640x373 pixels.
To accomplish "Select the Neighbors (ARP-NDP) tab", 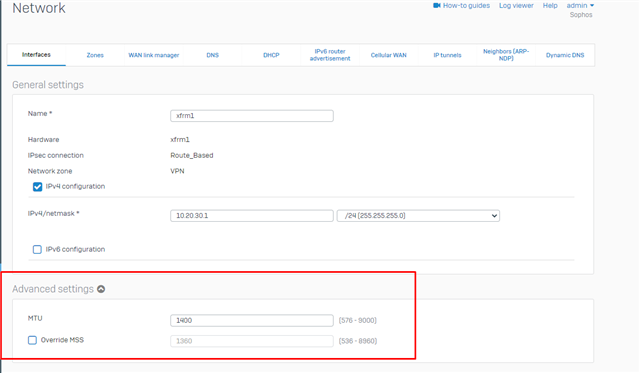I will pyautogui.click(x=506, y=55).
